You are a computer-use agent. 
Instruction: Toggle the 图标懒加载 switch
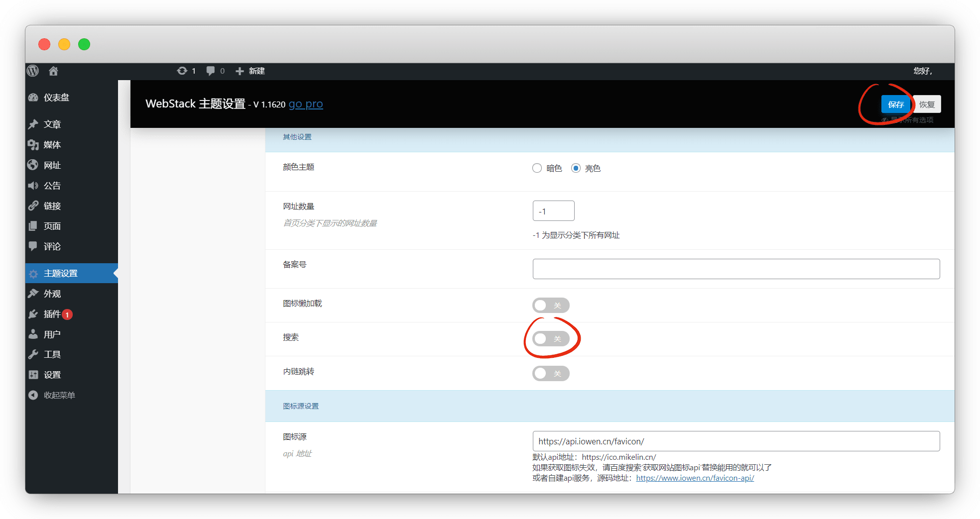550,305
